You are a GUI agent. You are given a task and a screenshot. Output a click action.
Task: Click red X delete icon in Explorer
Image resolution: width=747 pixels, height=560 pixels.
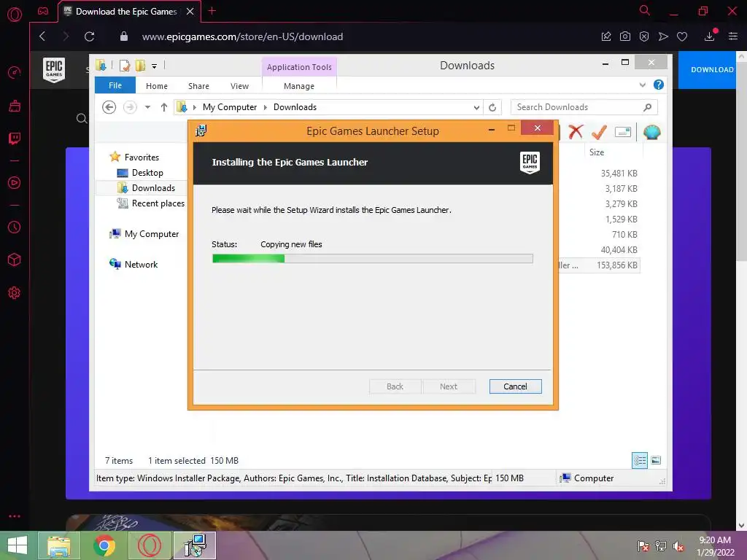click(x=576, y=132)
